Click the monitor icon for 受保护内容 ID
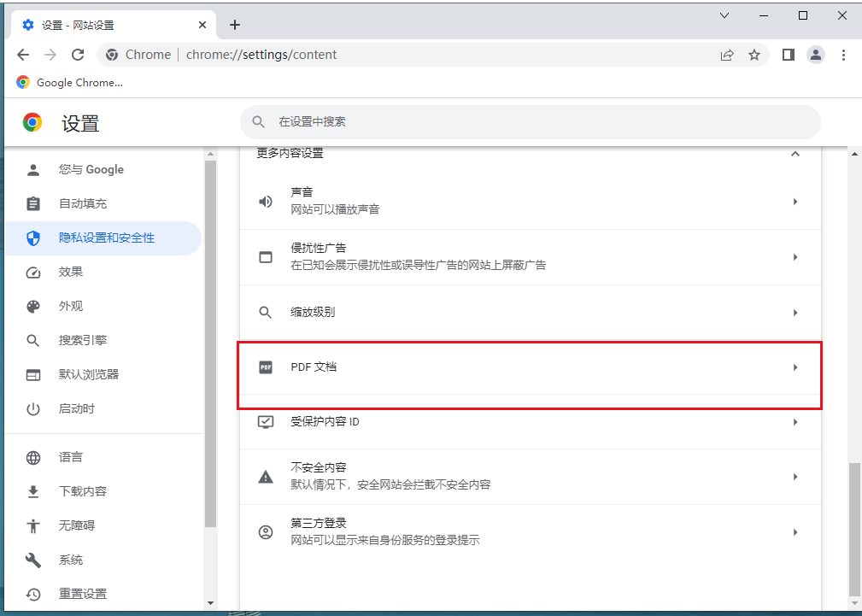The width and height of the screenshot is (862, 616). 266,422
